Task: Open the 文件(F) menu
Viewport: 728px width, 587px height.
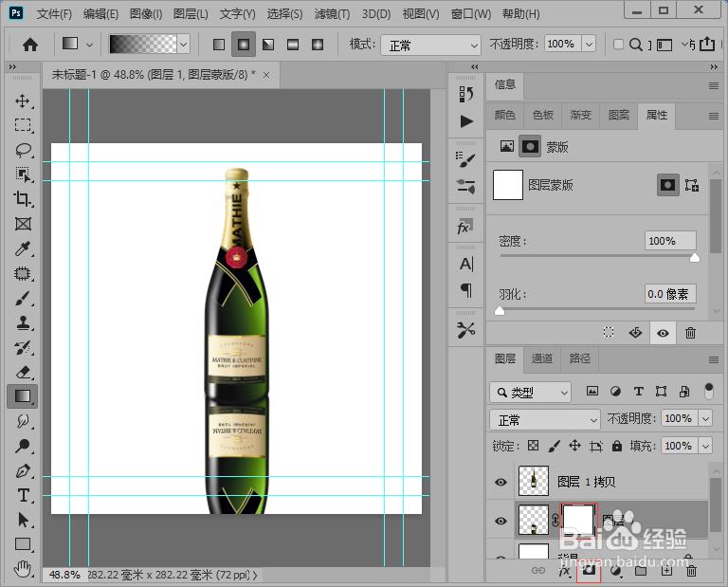Action: 54,14
